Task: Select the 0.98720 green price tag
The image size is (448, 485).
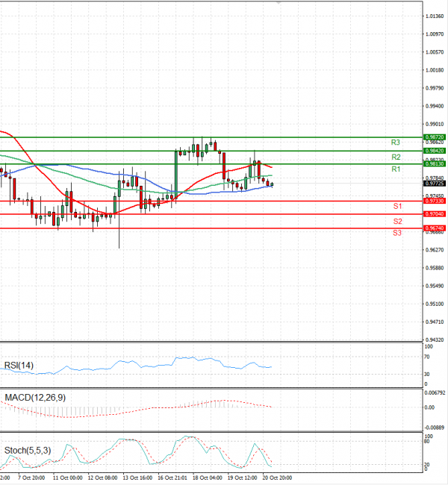Action: [435, 137]
